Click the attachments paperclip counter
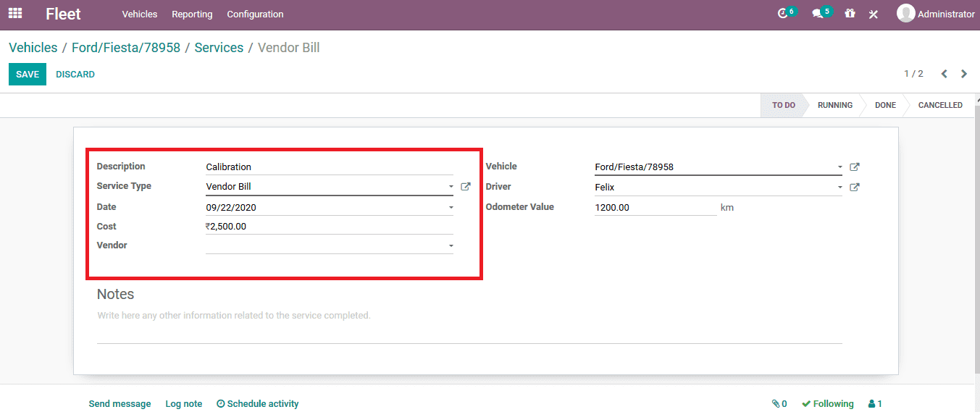Screen dimensions: 980x412 click(x=779, y=404)
